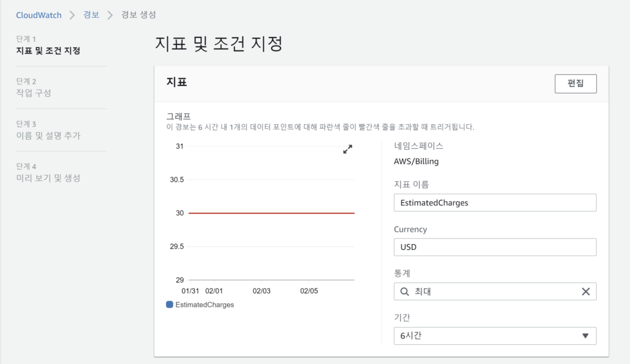The image size is (630, 364).
Task: Click the blue EstimatedCharges legend swatch
Action: click(x=170, y=304)
